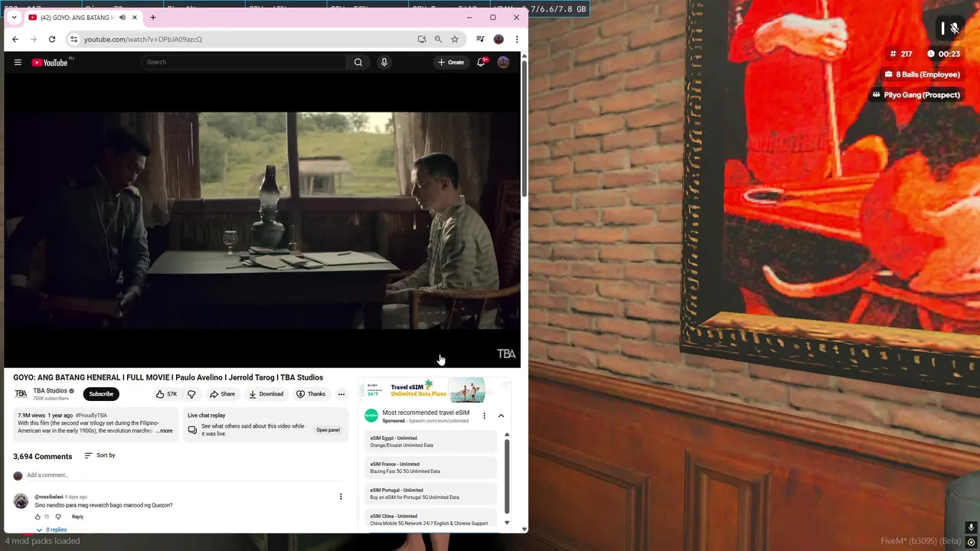This screenshot has width=980, height=551.
Task: Install app icon in address bar
Action: point(422,39)
